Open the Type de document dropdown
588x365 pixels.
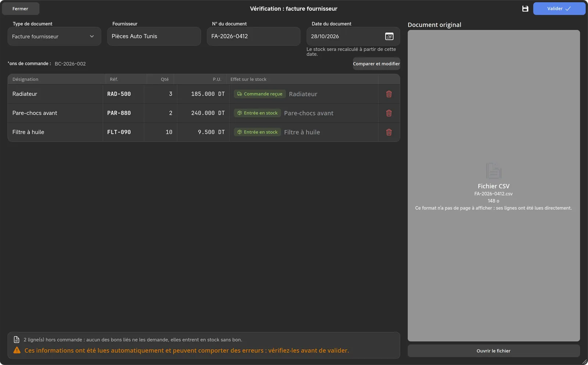coord(54,36)
